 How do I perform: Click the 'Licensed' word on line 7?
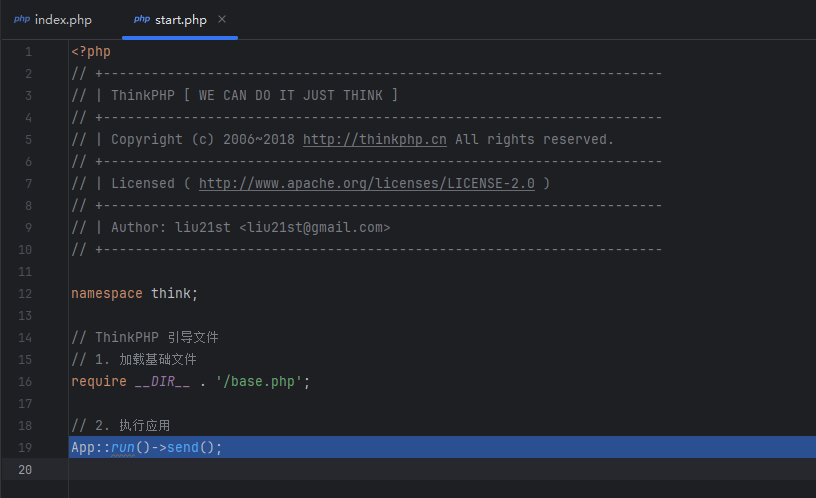(143, 183)
